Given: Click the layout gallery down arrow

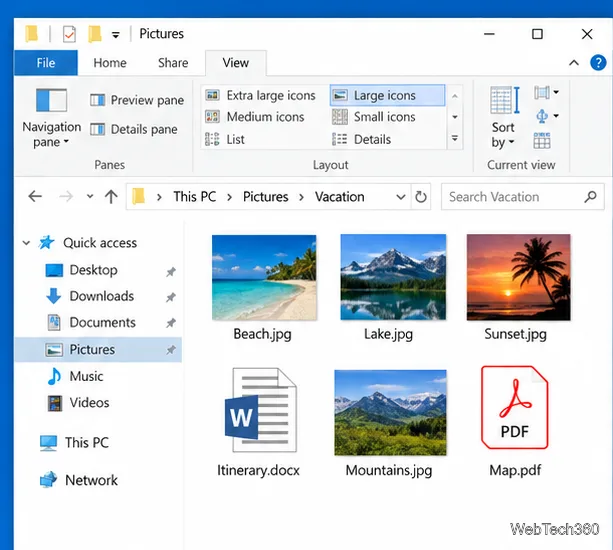Looking at the screenshot, I should click(x=455, y=117).
